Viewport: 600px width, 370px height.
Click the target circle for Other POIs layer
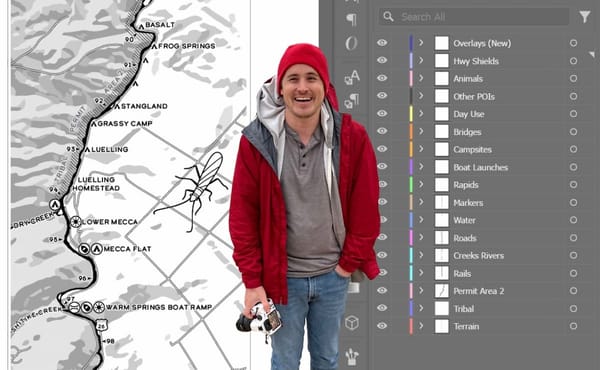[x=573, y=96]
